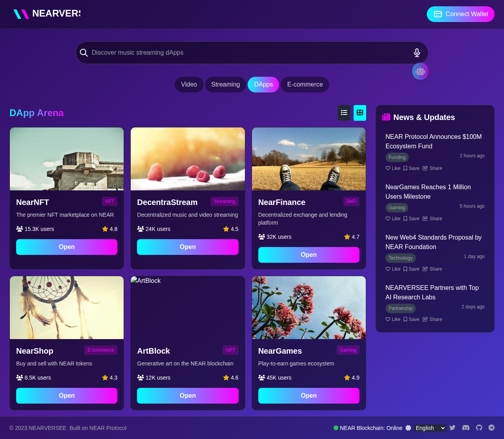Click the Connect Wallet button

point(460,14)
